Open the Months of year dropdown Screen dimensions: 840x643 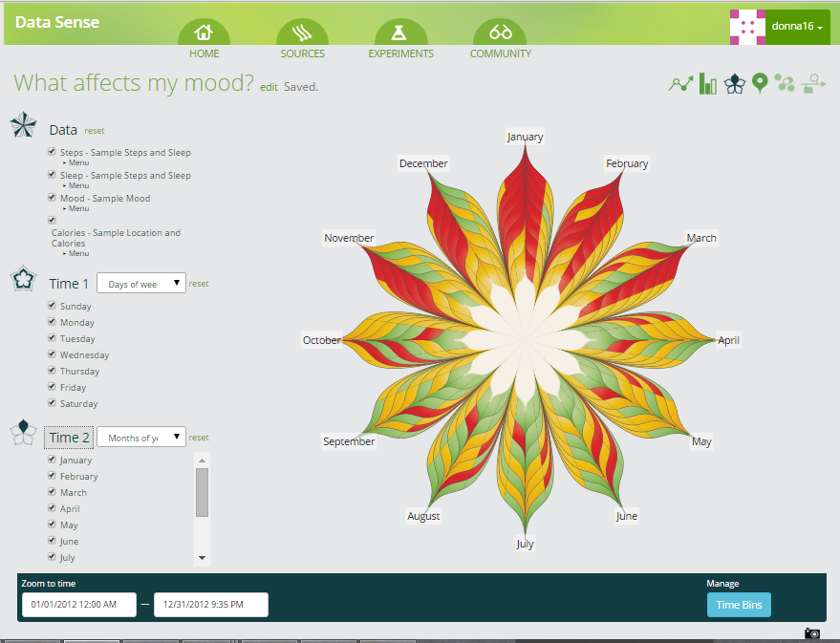(141, 437)
